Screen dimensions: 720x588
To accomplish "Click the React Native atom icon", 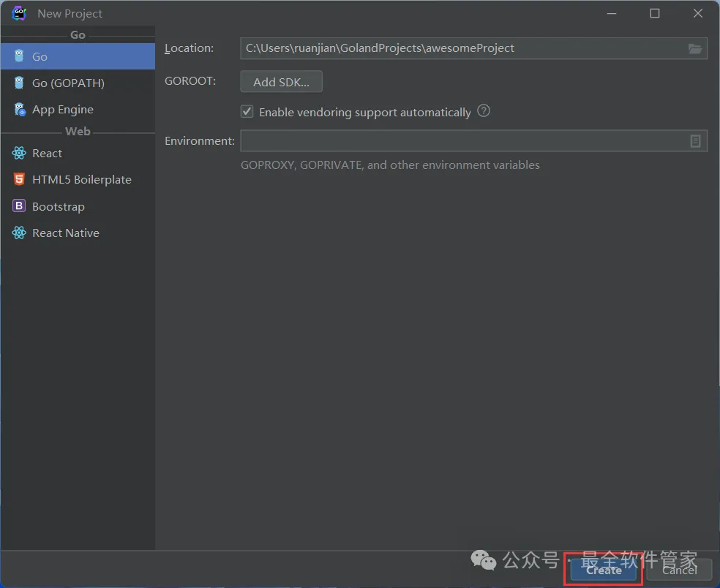I will coord(19,233).
